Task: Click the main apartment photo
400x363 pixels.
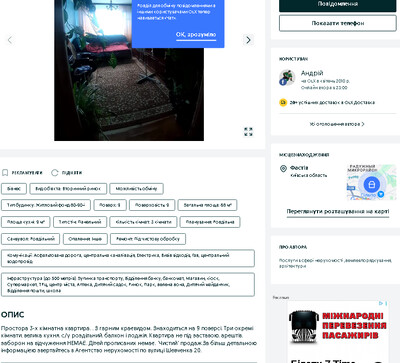Action: [x=129, y=70]
